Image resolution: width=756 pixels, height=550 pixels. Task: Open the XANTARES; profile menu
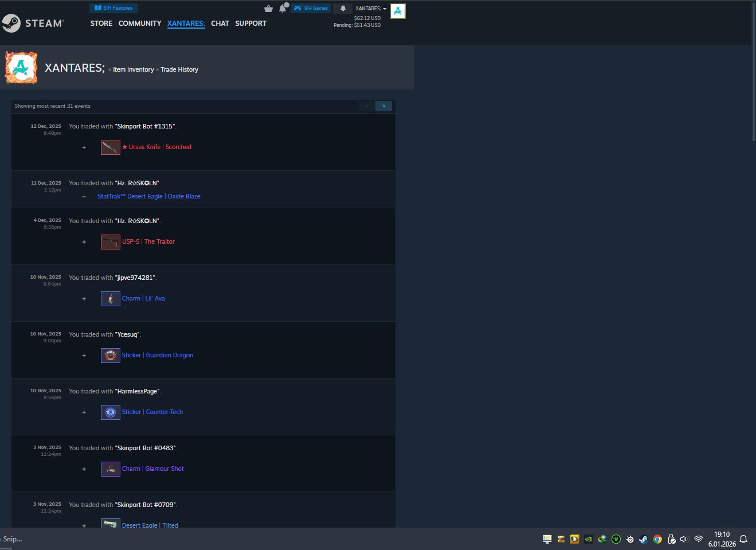click(186, 24)
